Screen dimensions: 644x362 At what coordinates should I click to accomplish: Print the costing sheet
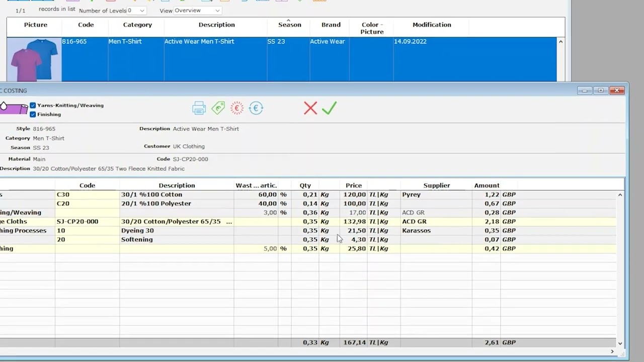tap(199, 108)
